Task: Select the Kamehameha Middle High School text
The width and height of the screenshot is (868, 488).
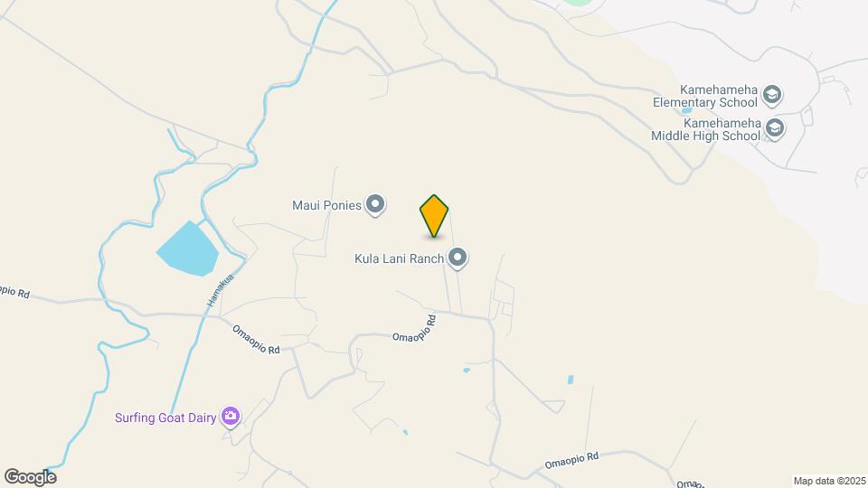Action: pos(706,129)
